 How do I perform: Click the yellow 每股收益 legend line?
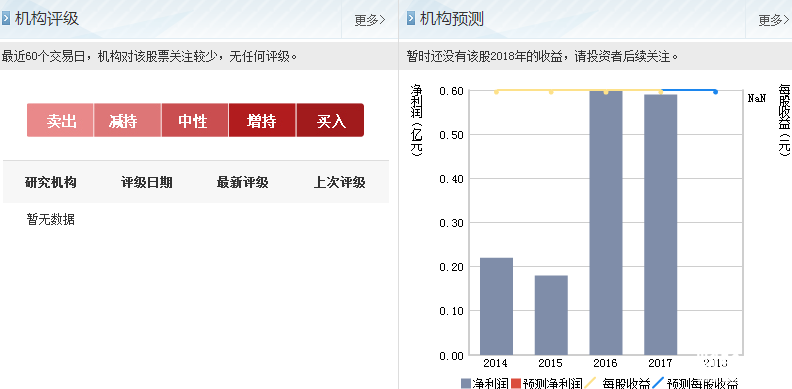[591, 383]
